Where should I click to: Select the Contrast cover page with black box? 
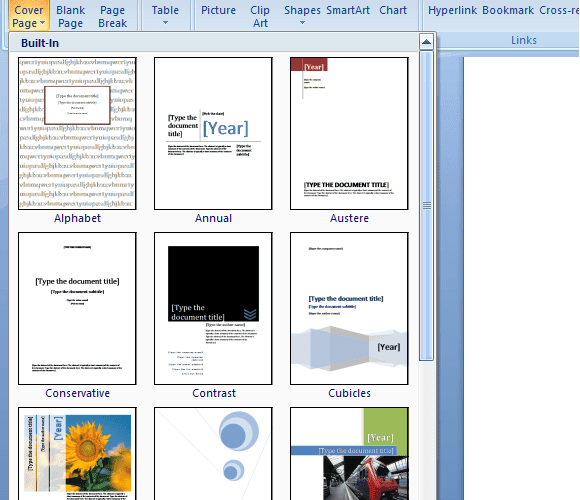pos(213,308)
